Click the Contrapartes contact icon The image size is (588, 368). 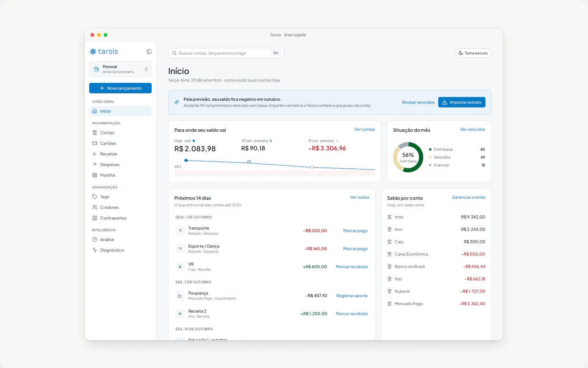[95, 218]
